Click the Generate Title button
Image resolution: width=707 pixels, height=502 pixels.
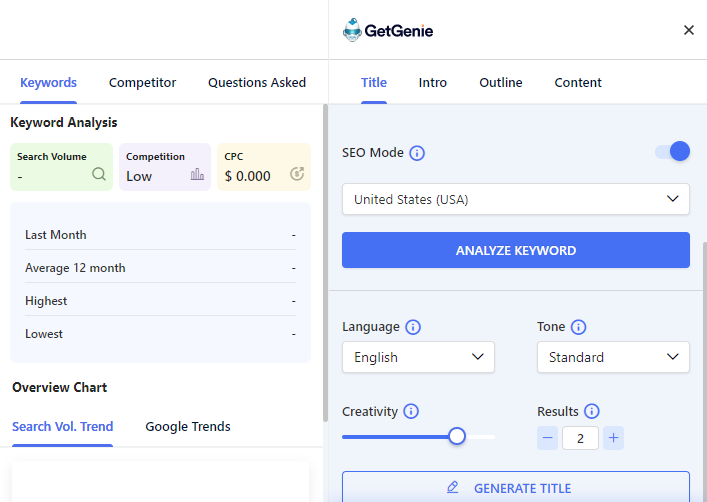pos(516,488)
